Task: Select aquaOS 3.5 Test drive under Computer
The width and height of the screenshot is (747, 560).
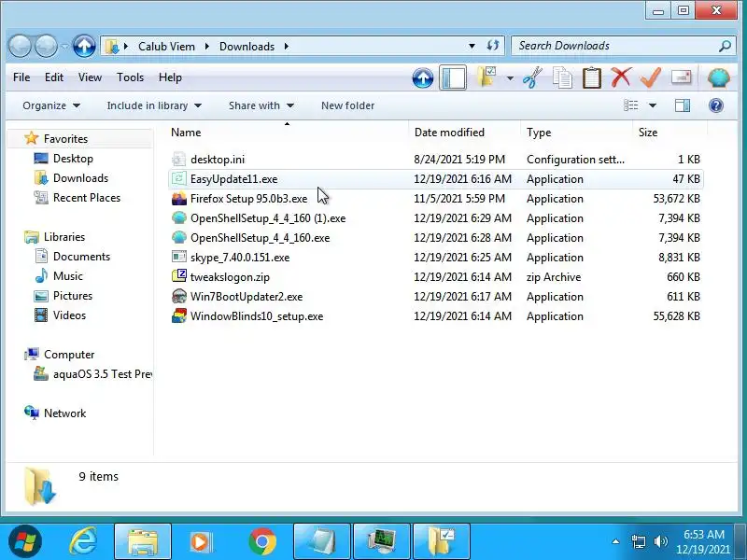Action: click(92, 374)
